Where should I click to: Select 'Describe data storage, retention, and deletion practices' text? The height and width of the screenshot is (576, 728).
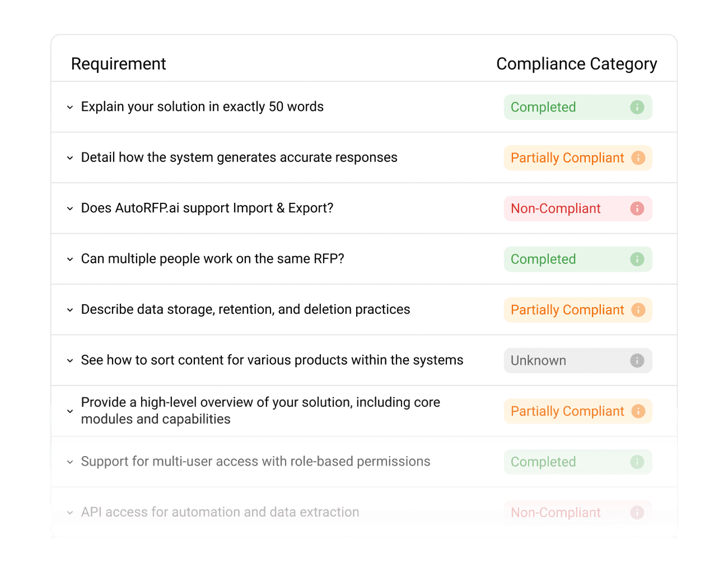(x=245, y=309)
